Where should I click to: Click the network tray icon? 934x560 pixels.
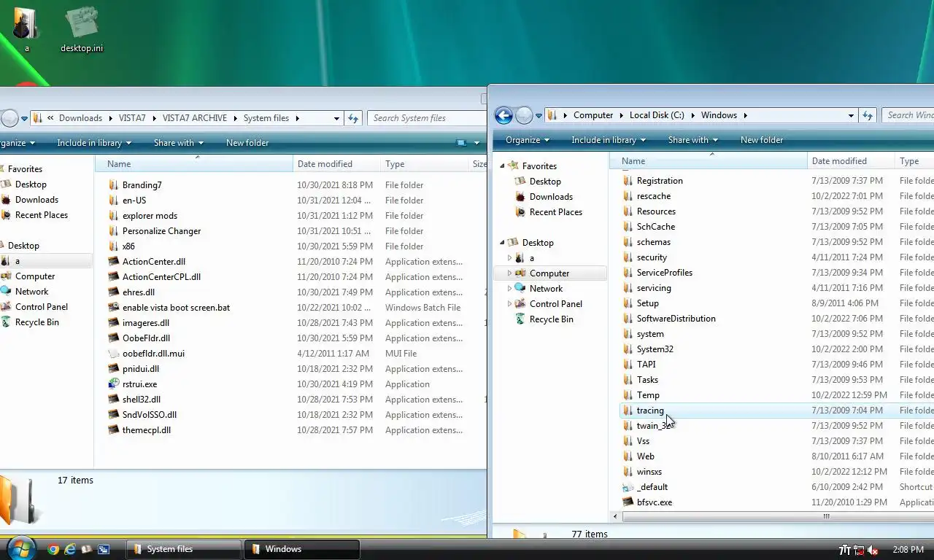[x=860, y=550]
